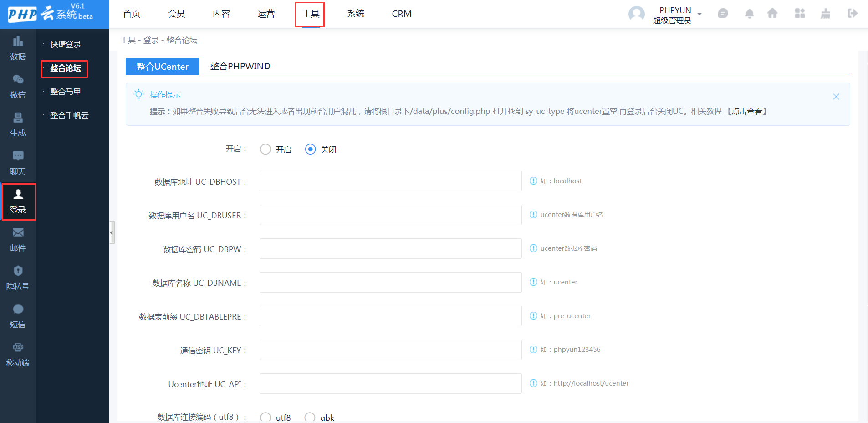
Task: Open the 移动端 sidebar section
Action: pos(18,355)
